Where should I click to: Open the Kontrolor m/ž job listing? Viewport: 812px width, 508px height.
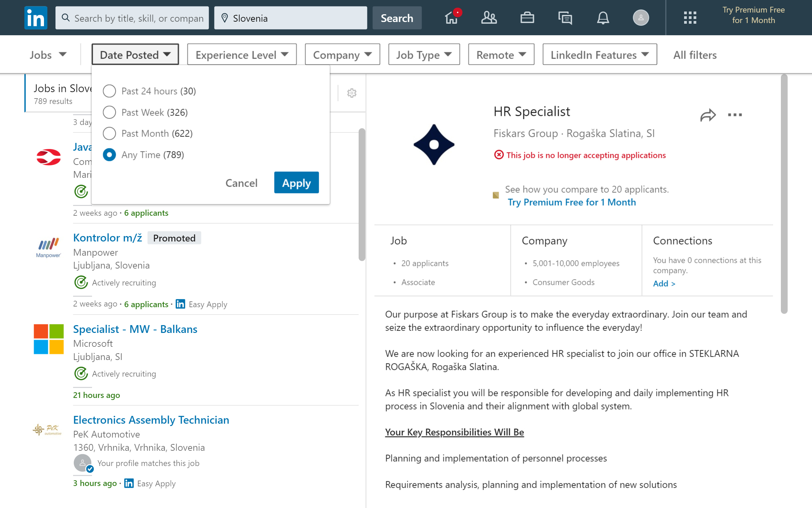[108, 238]
